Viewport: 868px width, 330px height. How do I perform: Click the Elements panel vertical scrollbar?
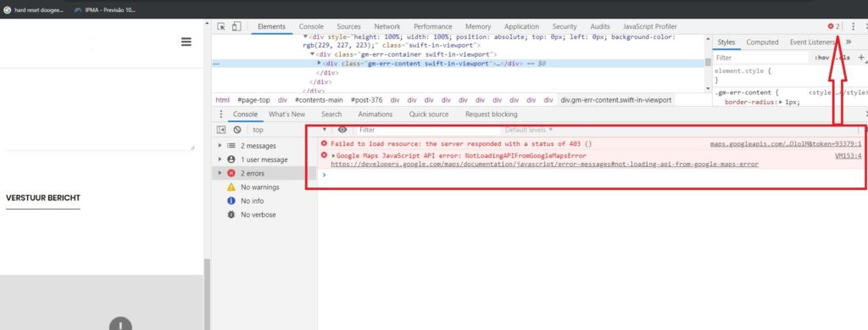(x=708, y=63)
